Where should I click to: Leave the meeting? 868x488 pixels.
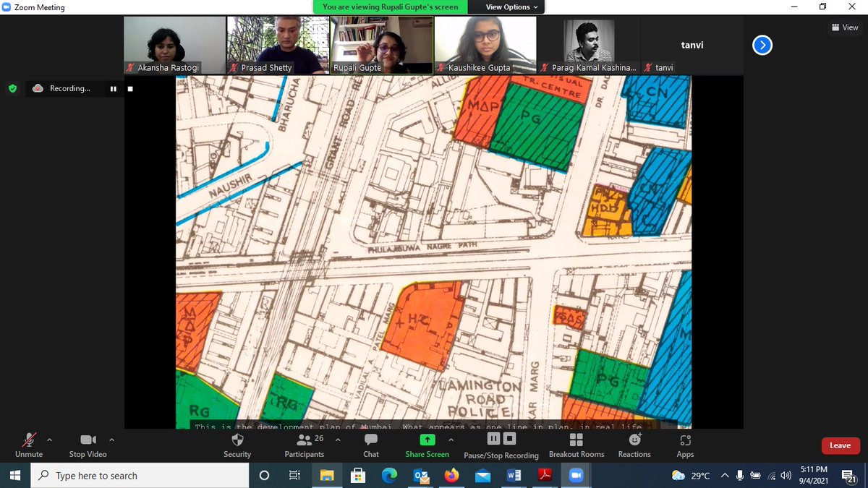coord(841,445)
